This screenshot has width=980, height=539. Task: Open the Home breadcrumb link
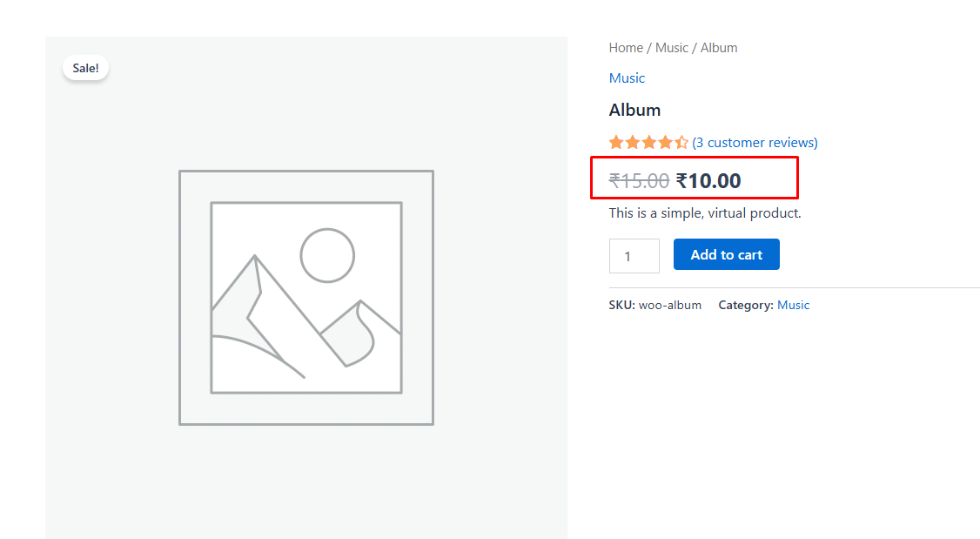(626, 47)
